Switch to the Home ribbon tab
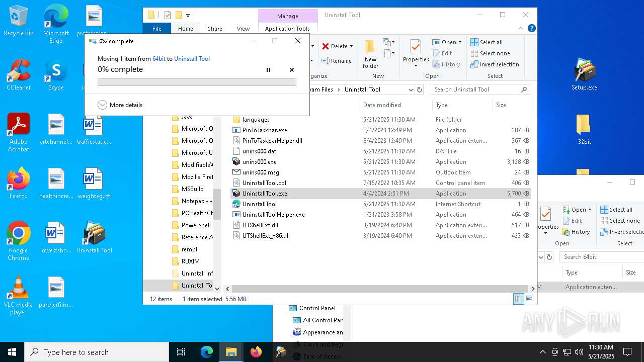This screenshot has height=362, width=644. pyautogui.click(x=185, y=29)
